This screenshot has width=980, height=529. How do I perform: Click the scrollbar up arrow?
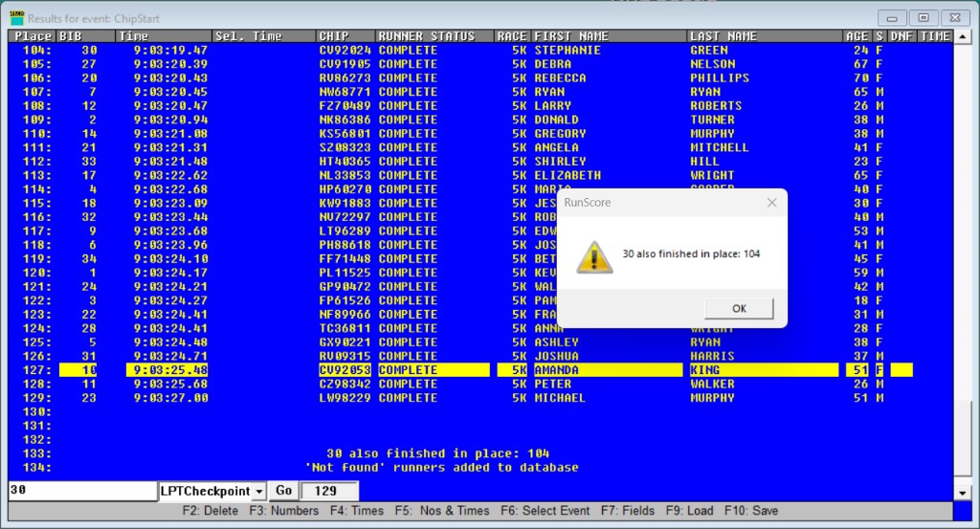[x=963, y=37]
